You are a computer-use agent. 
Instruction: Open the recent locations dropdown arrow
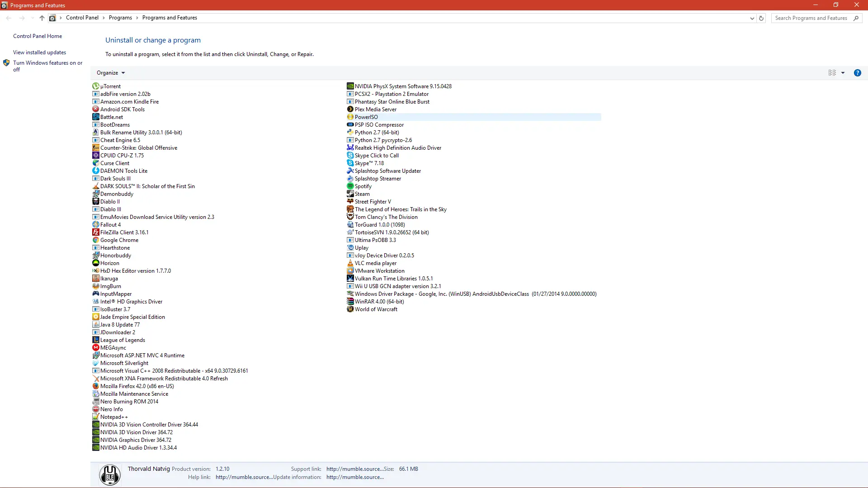[33, 18]
